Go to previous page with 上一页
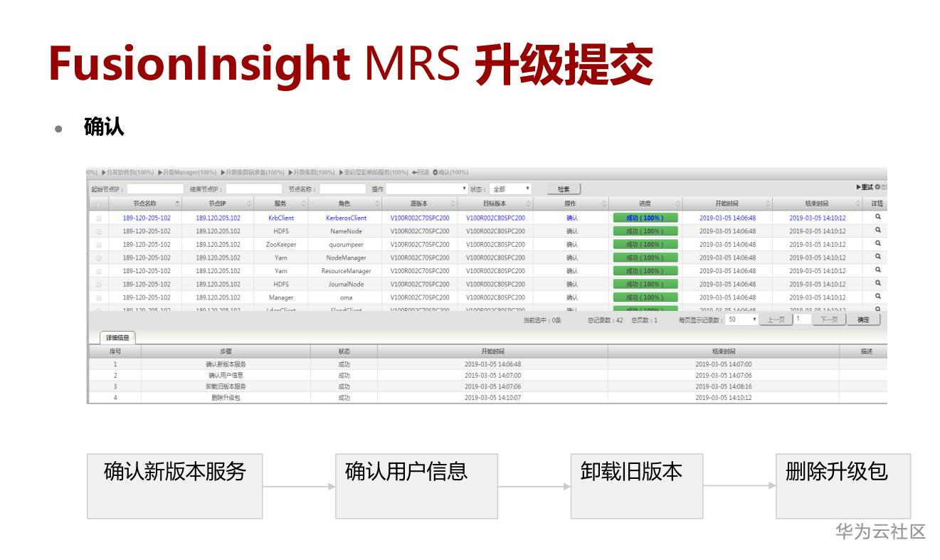 click(776, 319)
